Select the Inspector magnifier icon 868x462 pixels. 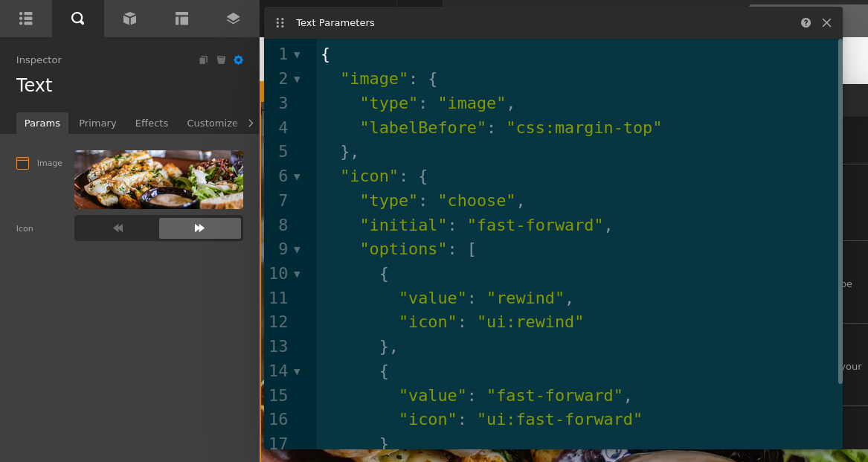tap(77, 19)
